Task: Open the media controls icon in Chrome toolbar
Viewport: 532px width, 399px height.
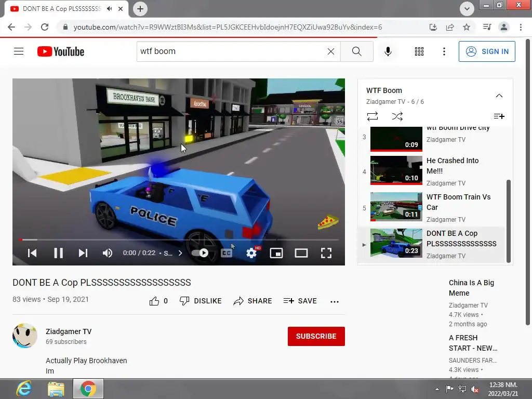Action: click(487, 27)
